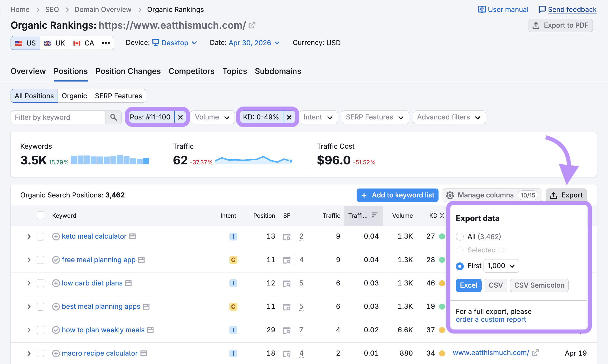Click checkmark icon next to free meal planning app

pos(56,260)
